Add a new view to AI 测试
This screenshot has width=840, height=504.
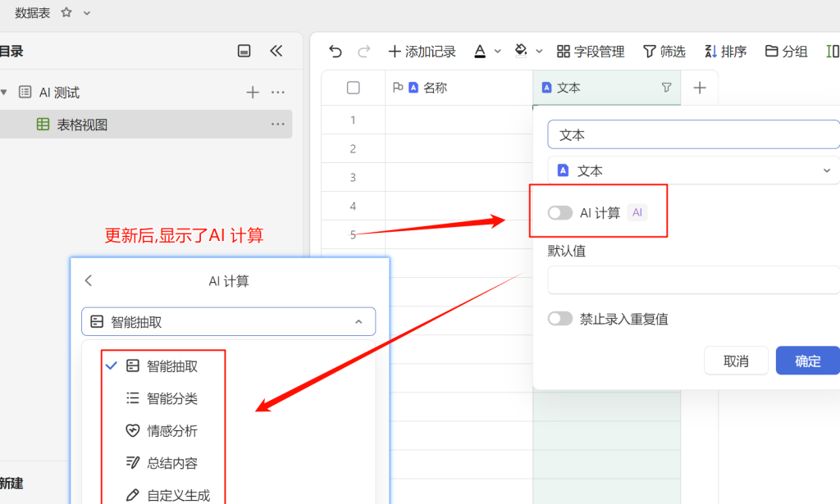pyautogui.click(x=253, y=93)
